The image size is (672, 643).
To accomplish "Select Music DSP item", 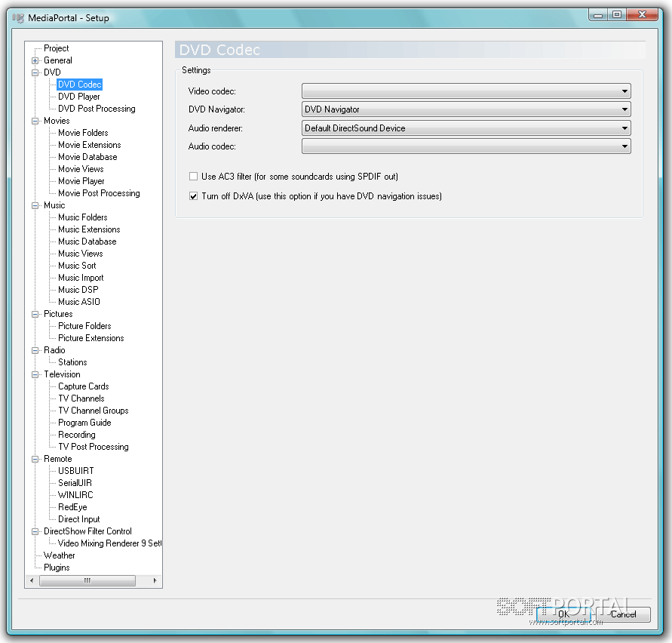I will click(78, 290).
